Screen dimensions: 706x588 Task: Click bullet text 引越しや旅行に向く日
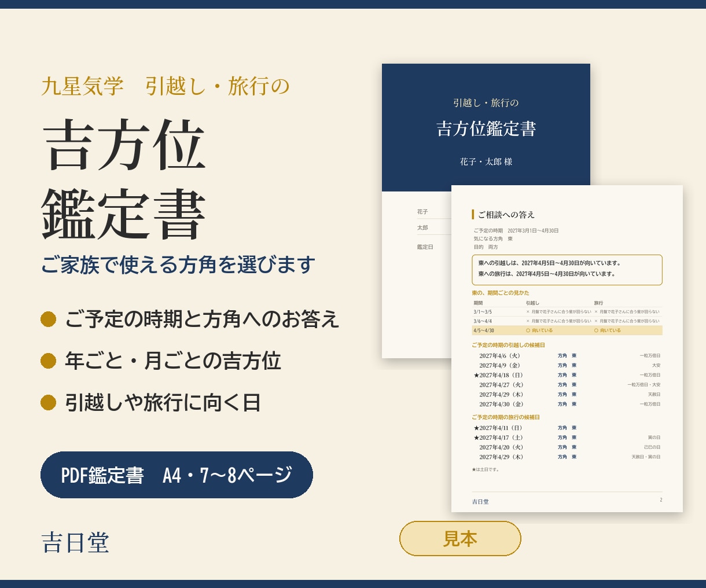pyautogui.click(x=163, y=402)
